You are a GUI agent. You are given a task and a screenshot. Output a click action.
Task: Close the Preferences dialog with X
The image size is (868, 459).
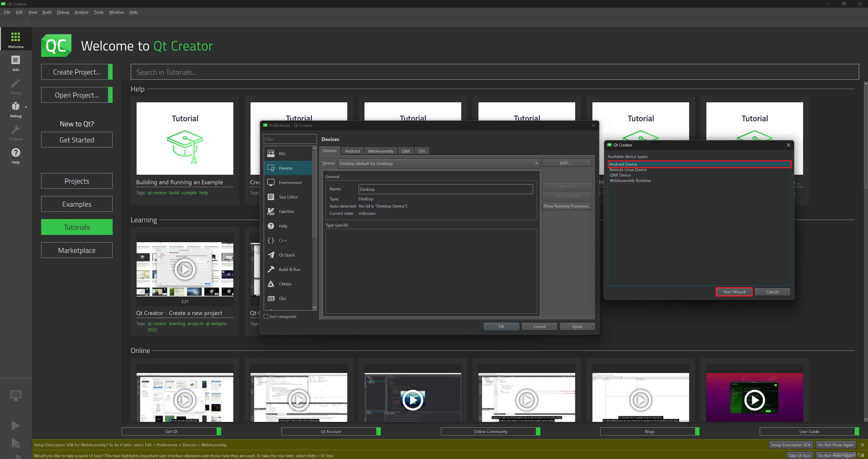pos(593,125)
